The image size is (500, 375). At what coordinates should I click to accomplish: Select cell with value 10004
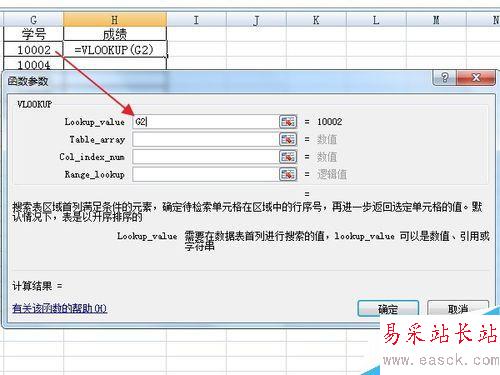[x=33, y=63]
